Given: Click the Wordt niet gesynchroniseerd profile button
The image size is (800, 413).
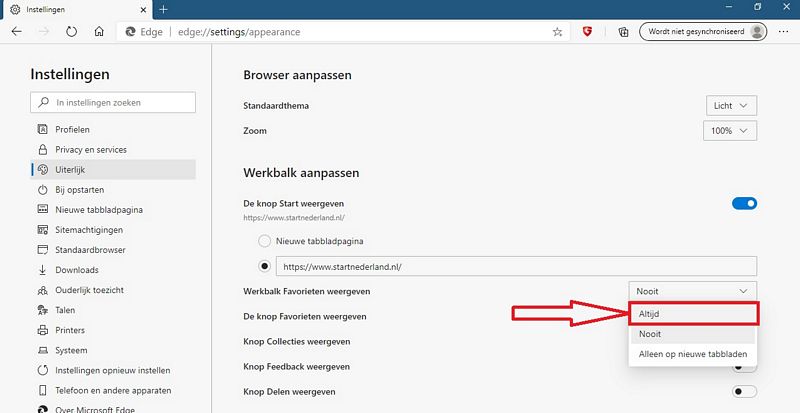Looking at the screenshot, I should point(703,32).
